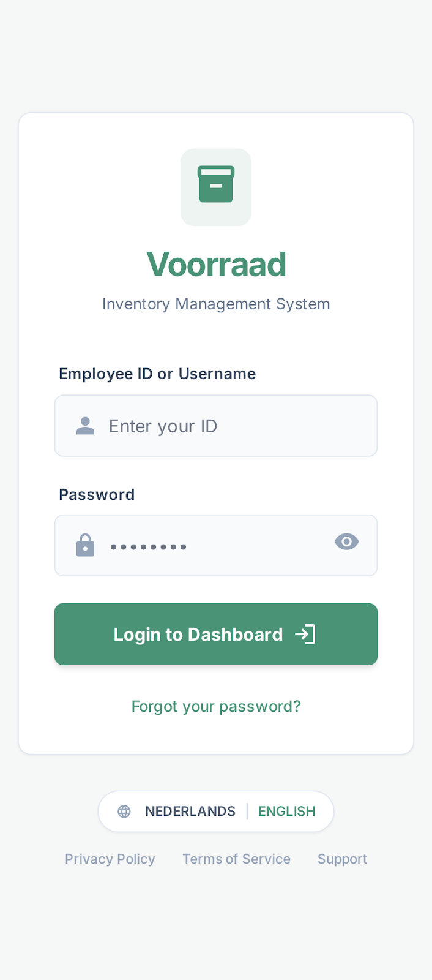
Task: View the Privacy Policy
Action: tap(110, 859)
